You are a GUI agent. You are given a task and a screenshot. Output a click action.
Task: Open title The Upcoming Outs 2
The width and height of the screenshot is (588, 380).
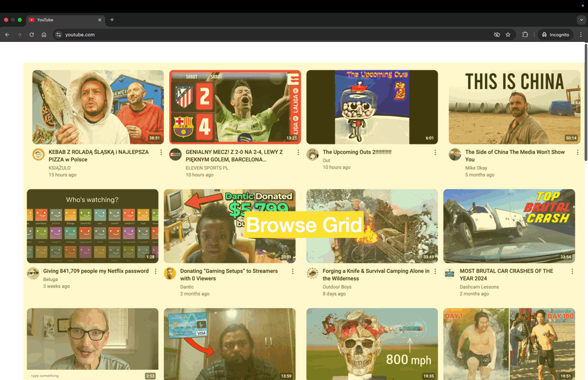pos(357,152)
